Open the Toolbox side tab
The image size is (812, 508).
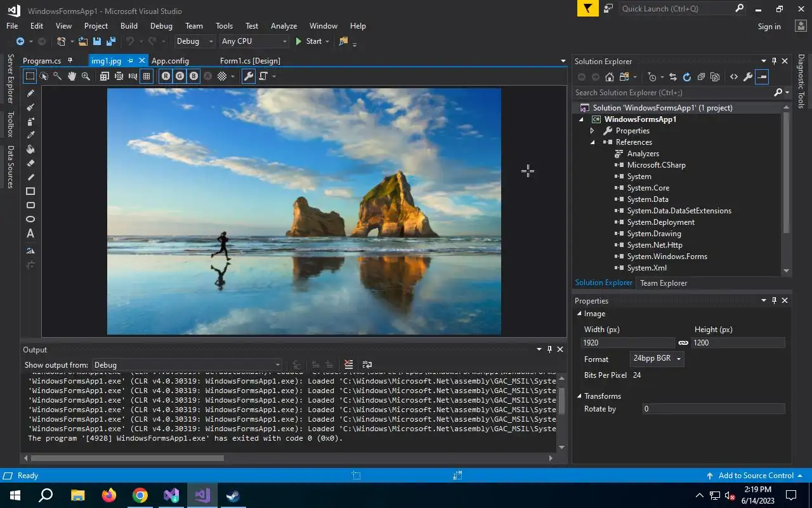(10, 124)
